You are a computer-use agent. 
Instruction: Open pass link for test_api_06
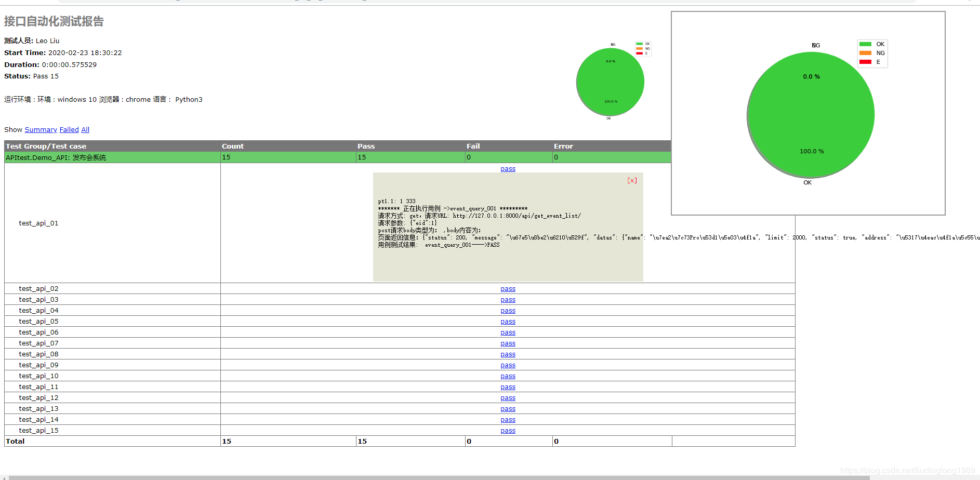[508, 332]
